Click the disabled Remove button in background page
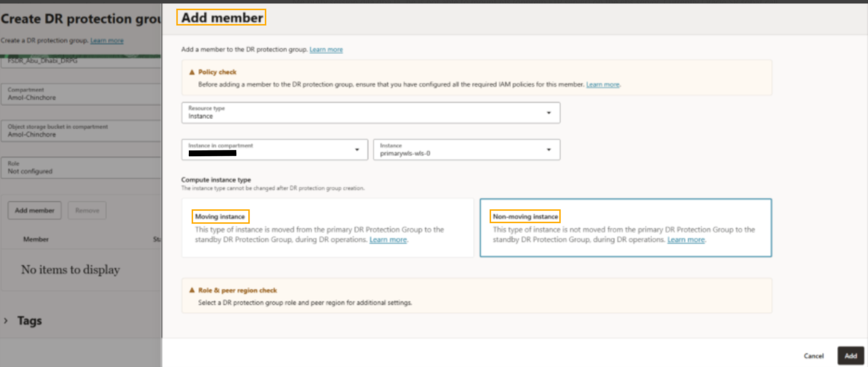 [x=87, y=210]
